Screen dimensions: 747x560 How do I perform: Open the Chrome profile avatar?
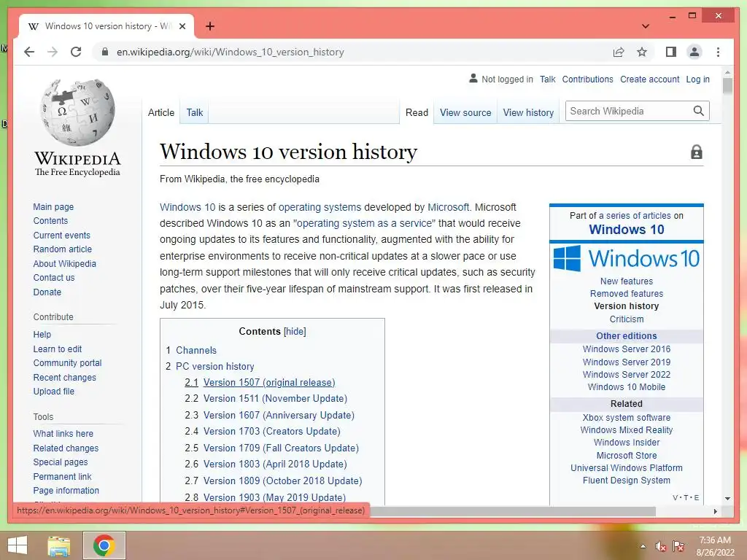[694, 52]
